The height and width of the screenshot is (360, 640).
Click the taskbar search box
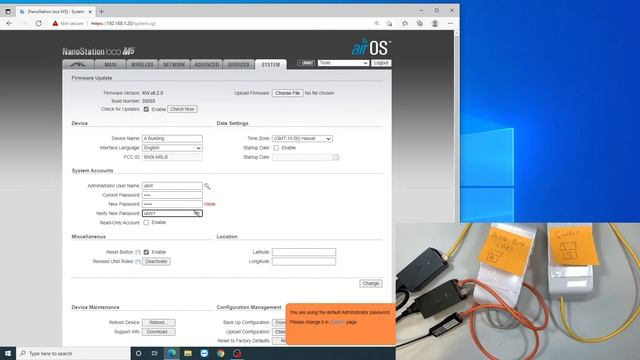pyautogui.click(x=73, y=353)
